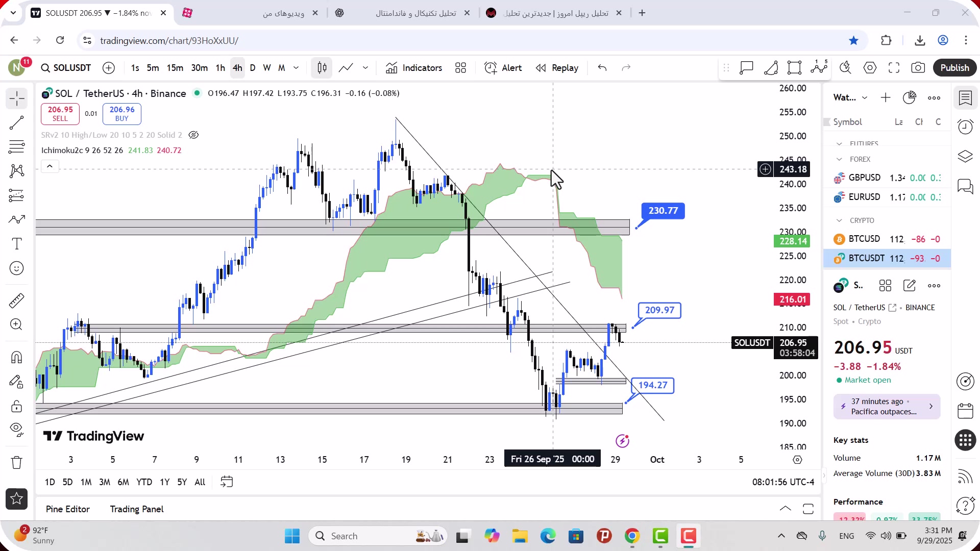Select the 4h timeframe

click(237, 68)
